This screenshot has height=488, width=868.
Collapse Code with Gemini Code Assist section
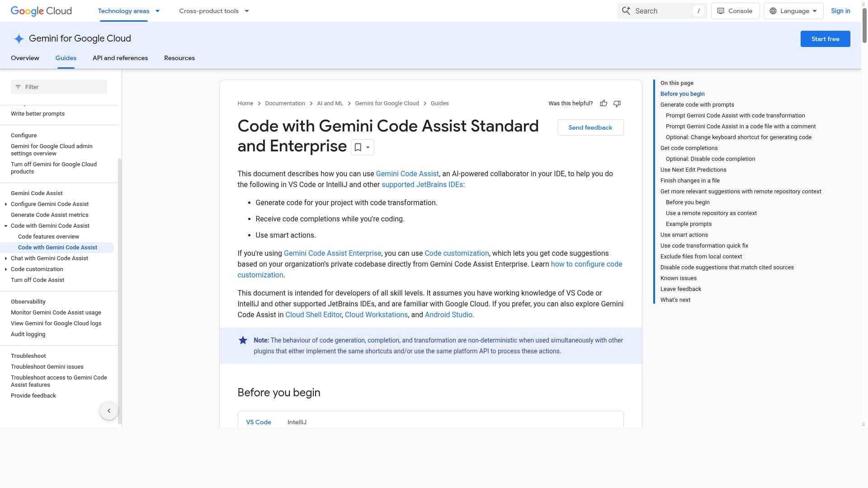tap(6, 226)
